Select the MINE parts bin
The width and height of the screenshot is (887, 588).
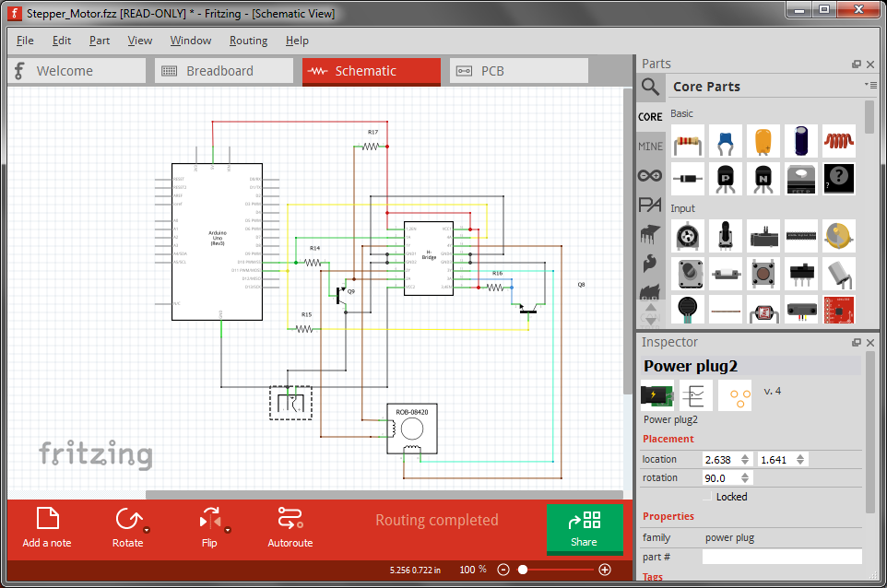[x=650, y=146]
